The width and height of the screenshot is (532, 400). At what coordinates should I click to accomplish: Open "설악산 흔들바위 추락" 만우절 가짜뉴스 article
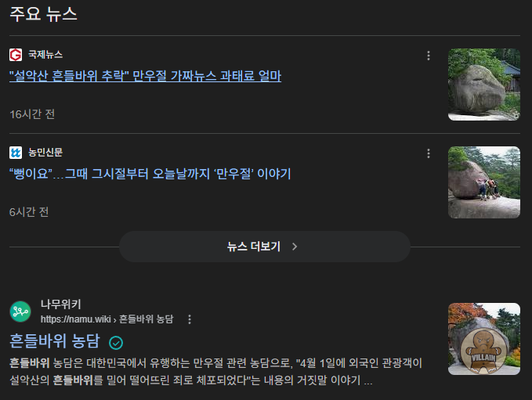(145, 76)
